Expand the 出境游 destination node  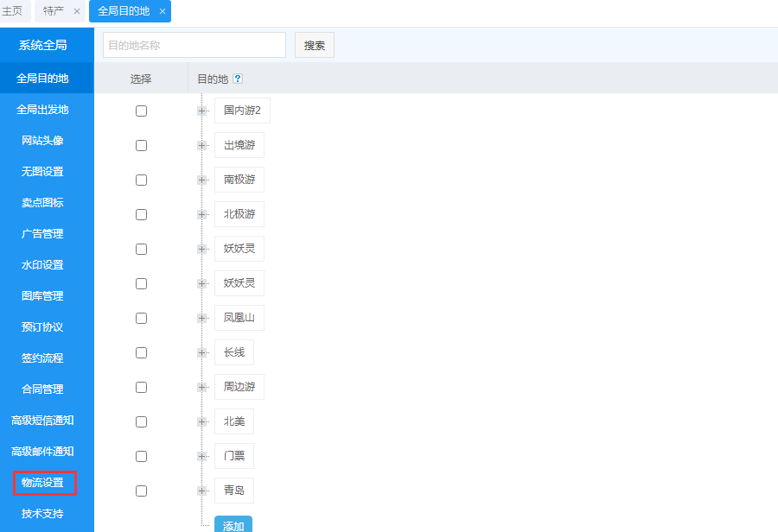point(201,145)
